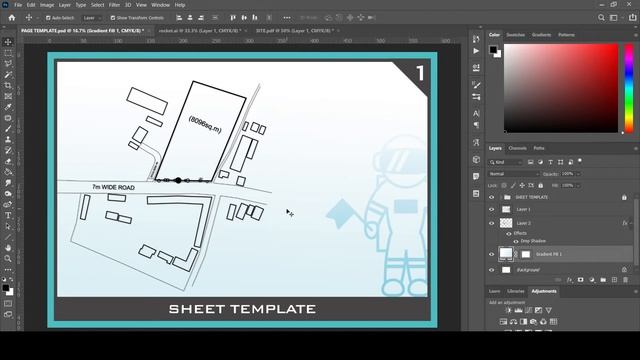Select the Brush tool

click(x=8, y=129)
